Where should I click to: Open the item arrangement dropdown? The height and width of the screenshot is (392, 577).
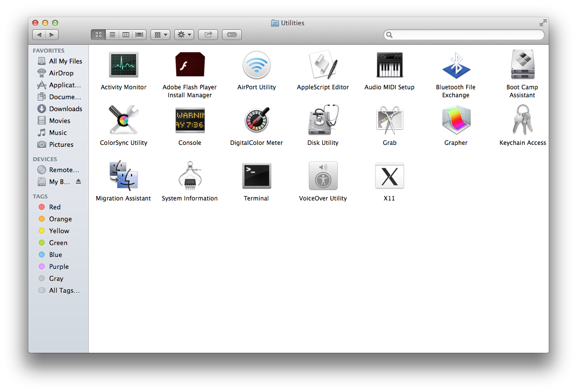click(160, 35)
